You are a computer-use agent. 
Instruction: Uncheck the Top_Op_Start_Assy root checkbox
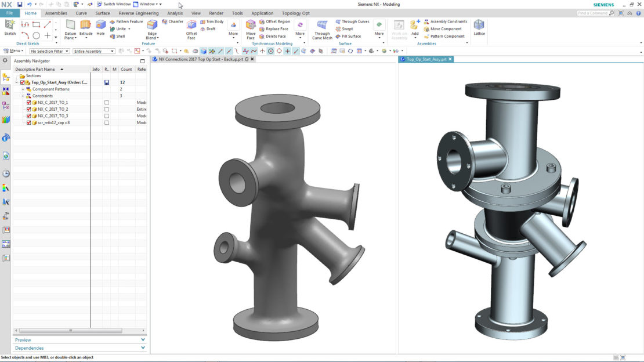(23, 82)
